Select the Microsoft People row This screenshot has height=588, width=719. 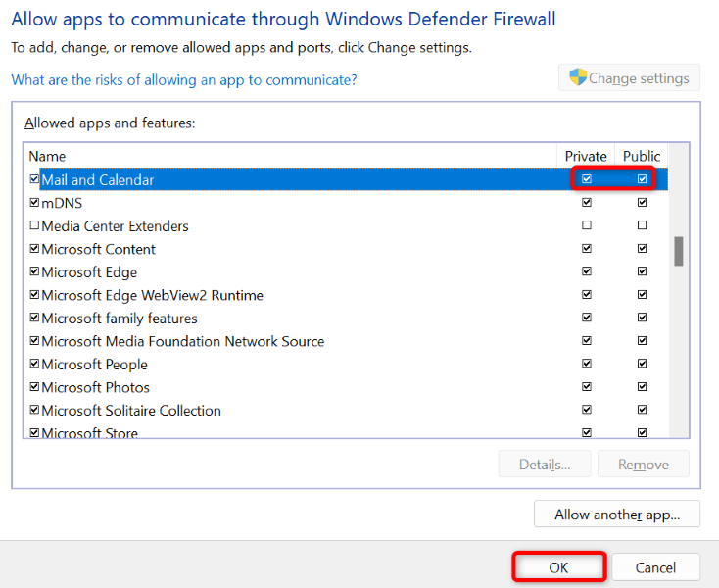point(346,364)
